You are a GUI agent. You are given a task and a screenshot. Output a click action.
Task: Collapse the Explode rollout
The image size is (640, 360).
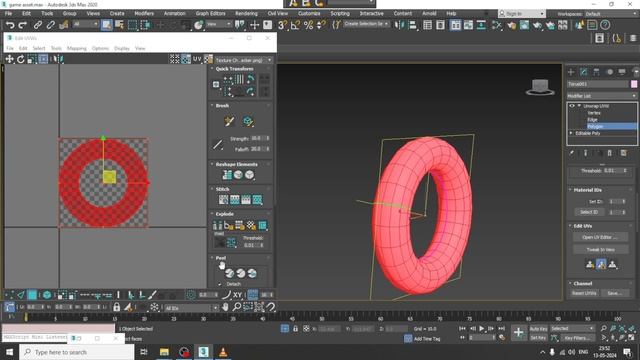click(212, 214)
